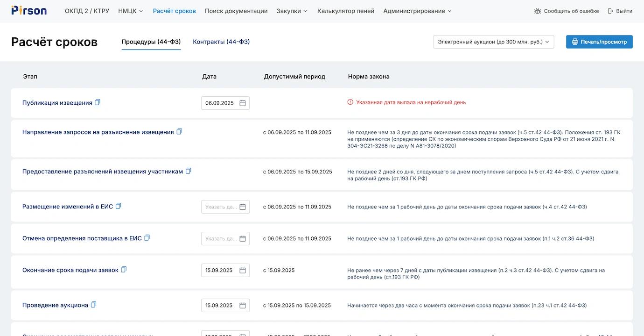The width and height of the screenshot is (644, 336).
Task: Copy the Отмена определения поставщика в ЕИС row
Action: click(147, 238)
